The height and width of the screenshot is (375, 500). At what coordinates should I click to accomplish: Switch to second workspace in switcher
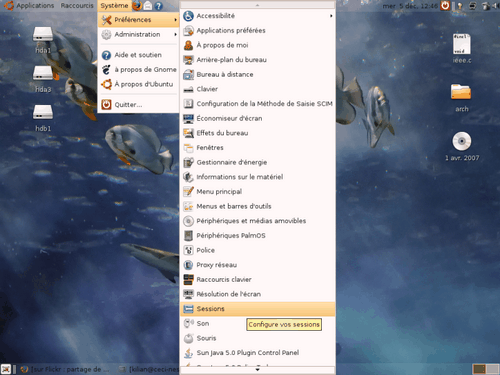[x=492, y=369]
